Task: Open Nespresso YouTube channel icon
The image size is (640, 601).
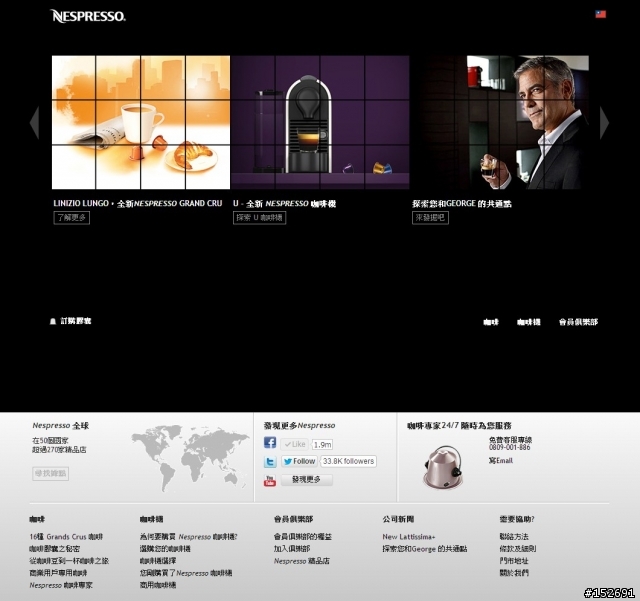Action: [269, 481]
